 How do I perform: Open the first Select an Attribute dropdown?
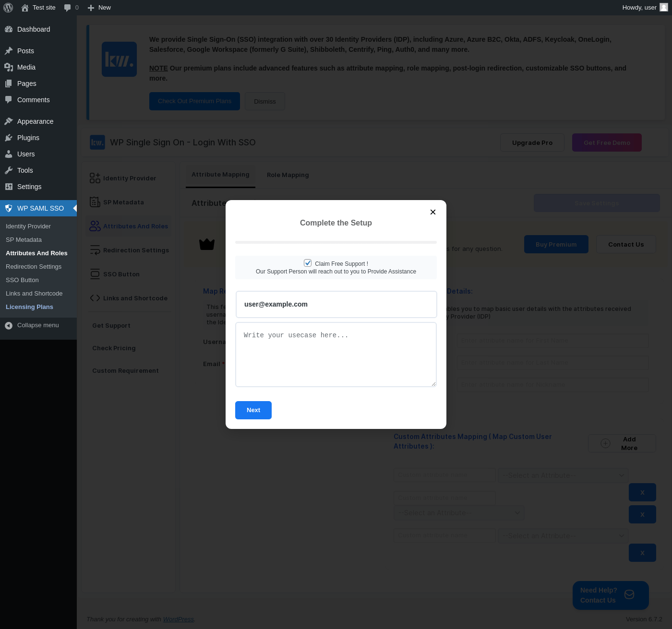[x=563, y=475]
